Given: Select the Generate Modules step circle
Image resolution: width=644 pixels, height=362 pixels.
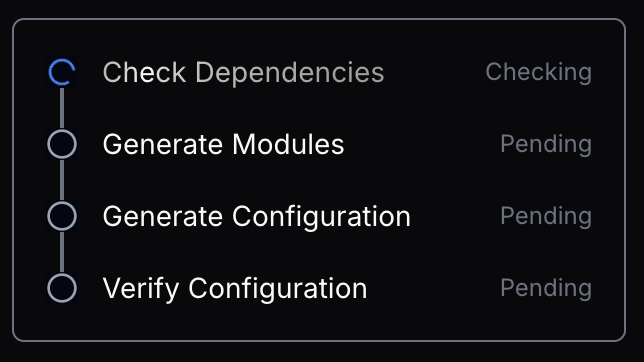Looking at the screenshot, I should (x=62, y=144).
